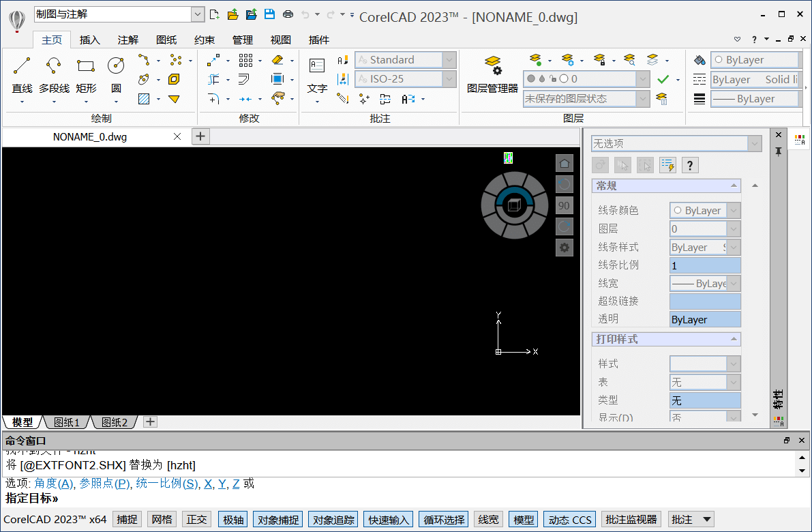This screenshot has height=532, width=812.
Task: Collapse the 常规 section
Action: (734, 186)
